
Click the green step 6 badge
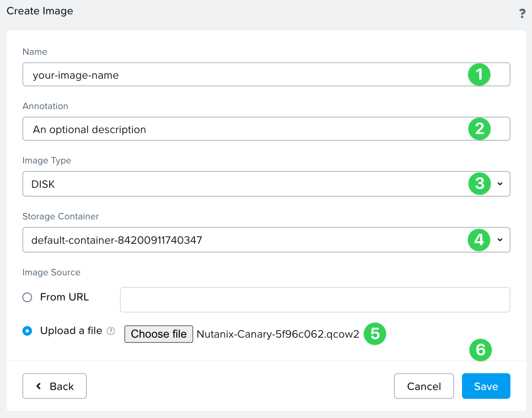click(480, 350)
